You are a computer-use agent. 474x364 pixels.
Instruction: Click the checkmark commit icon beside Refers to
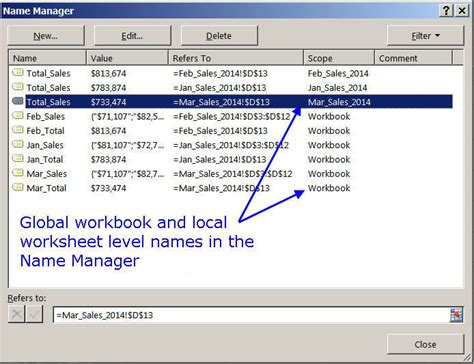(35, 314)
